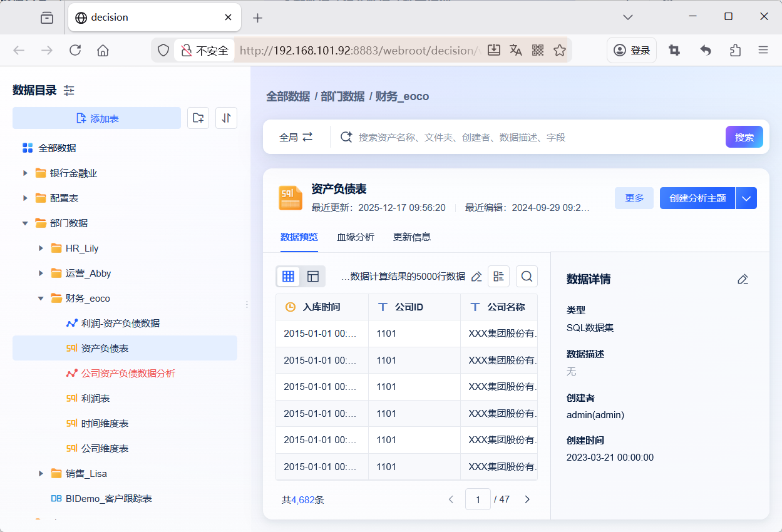Click the browser screenshot crop icon
Screen dimensions: 782x532
click(x=674, y=50)
